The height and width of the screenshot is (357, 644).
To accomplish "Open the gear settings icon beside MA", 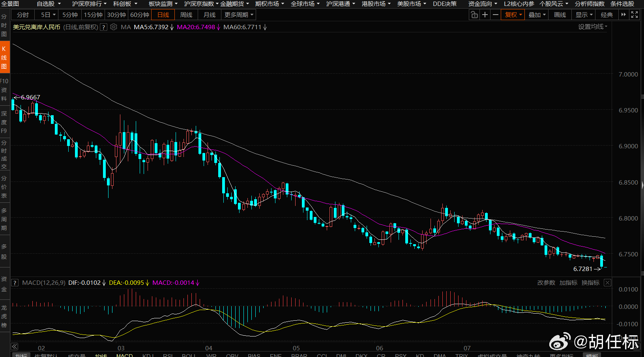I will (x=114, y=27).
